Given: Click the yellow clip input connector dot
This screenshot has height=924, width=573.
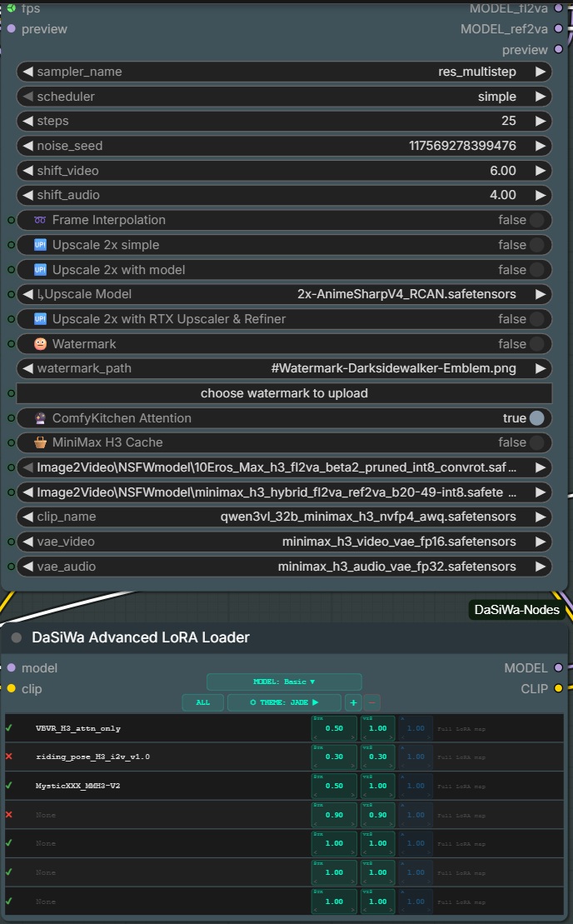Looking at the screenshot, I should click(11, 688).
